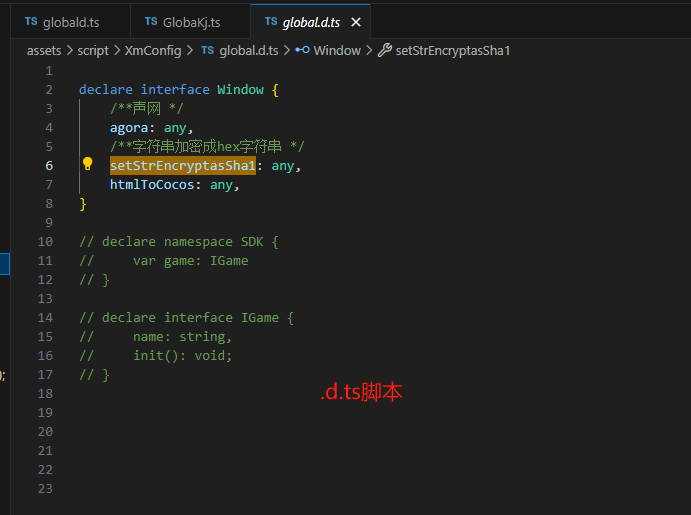
Task: Click the commented declare interface IGame line
Action: pos(186,318)
